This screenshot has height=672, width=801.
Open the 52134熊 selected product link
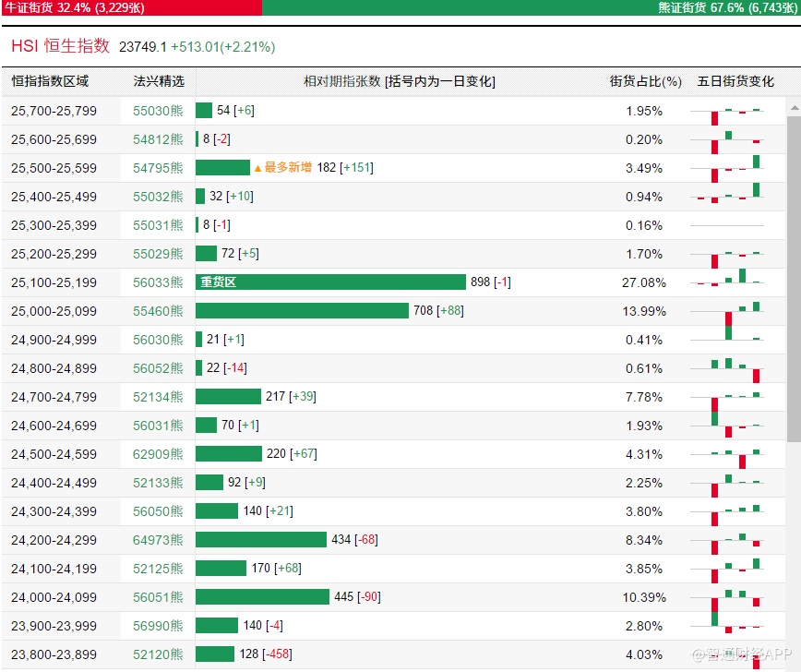pyautogui.click(x=158, y=397)
